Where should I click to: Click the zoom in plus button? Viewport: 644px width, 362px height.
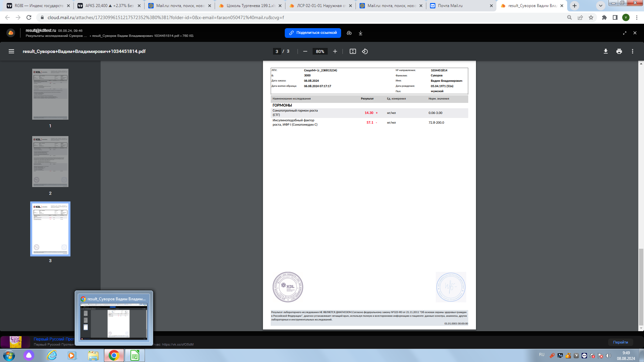335,51
